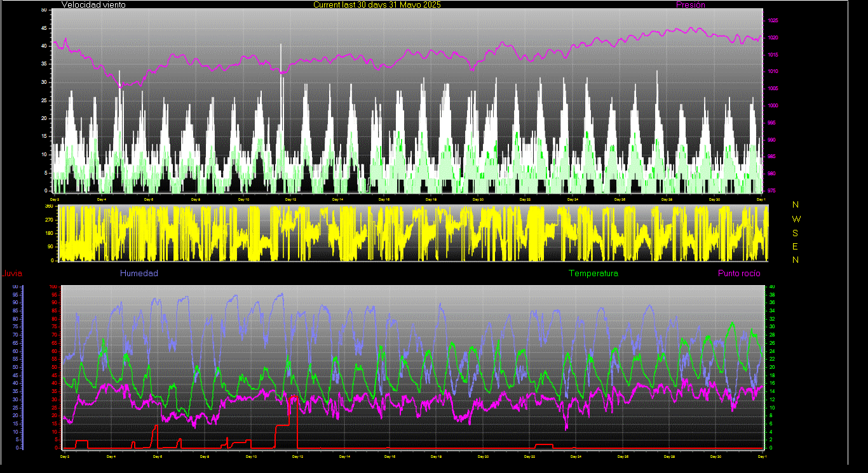The image size is (868, 473).
Task: Click 'Day 16' label beneath the humidity chart
Action: click(390, 456)
